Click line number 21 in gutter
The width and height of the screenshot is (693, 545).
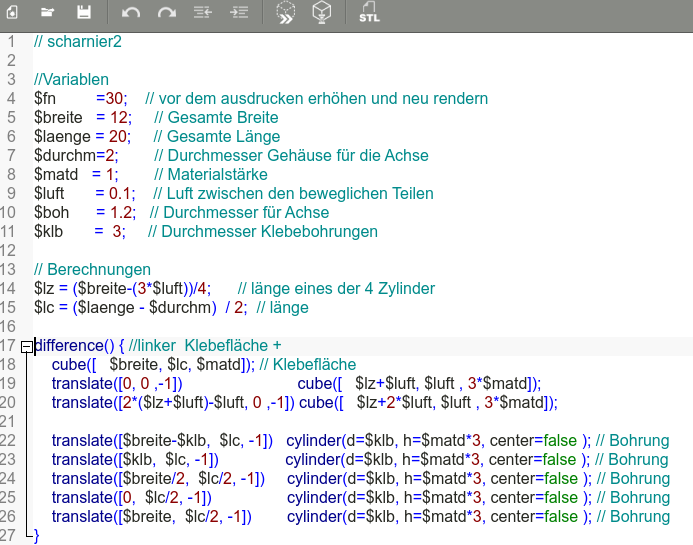8,422
